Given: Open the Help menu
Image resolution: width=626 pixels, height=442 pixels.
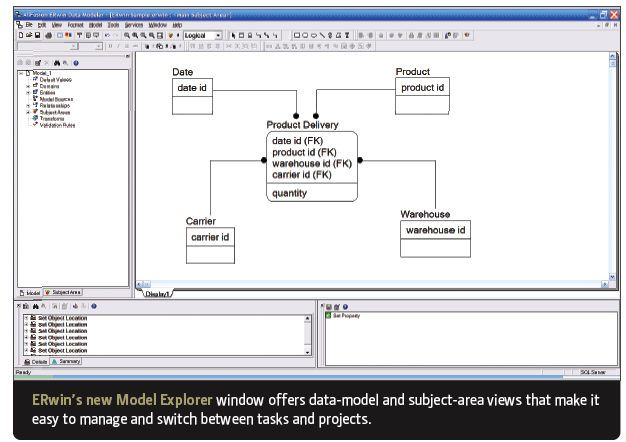Looking at the screenshot, I should click(x=177, y=25).
